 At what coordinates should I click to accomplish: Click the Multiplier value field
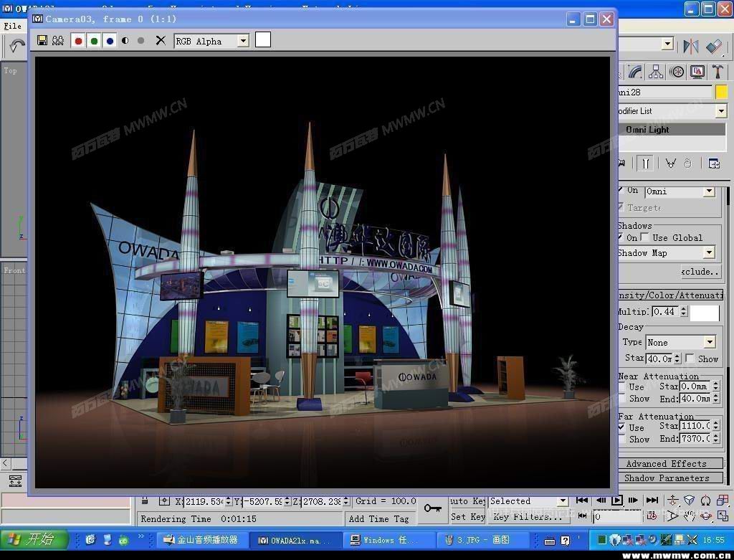pyautogui.click(x=665, y=312)
